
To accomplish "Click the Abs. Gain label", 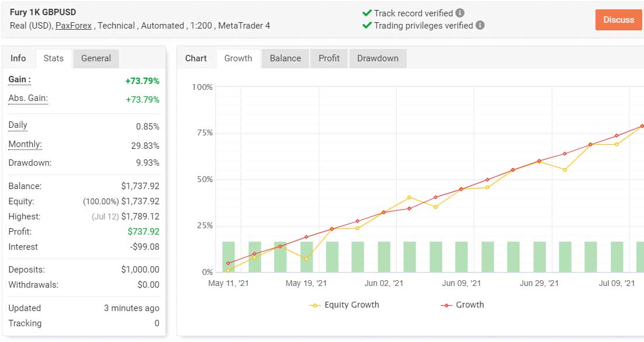I will pyautogui.click(x=28, y=99).
